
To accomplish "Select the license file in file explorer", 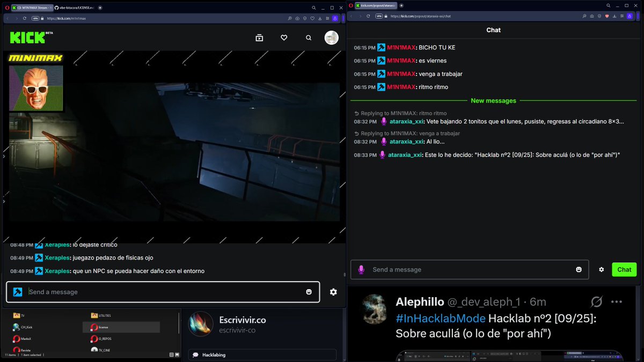I will (x=121, y=327).
